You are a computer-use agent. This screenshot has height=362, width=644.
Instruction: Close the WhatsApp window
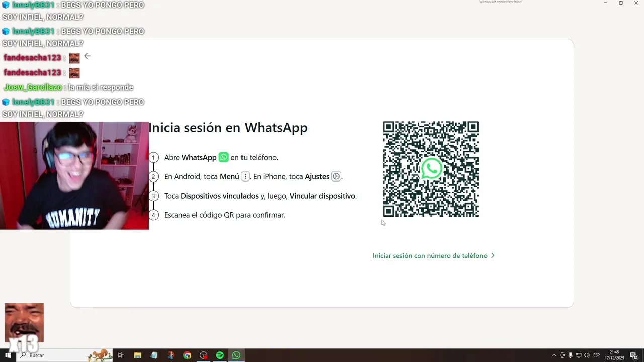(636, 3)
